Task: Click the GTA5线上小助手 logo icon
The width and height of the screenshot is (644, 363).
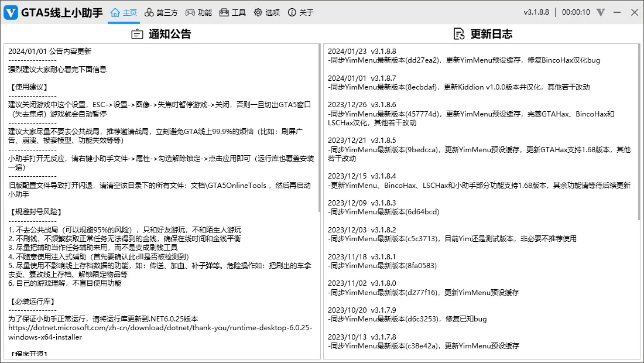Action: [11, 13]
